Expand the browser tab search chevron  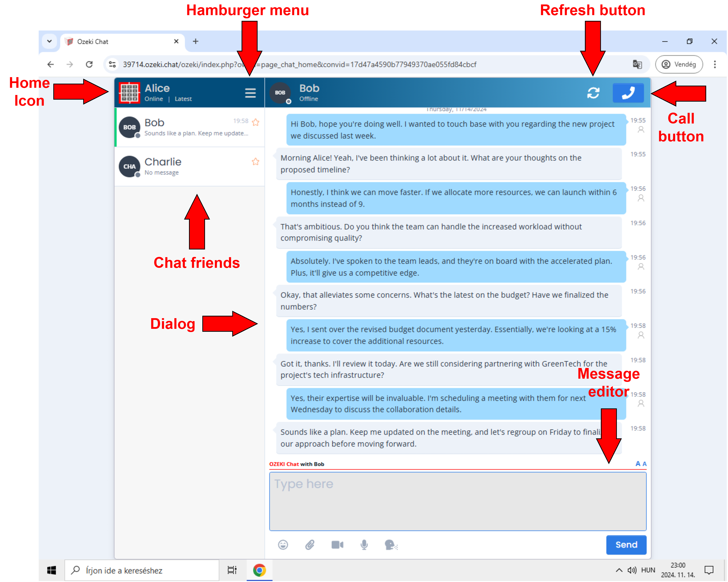pos(49,42)
